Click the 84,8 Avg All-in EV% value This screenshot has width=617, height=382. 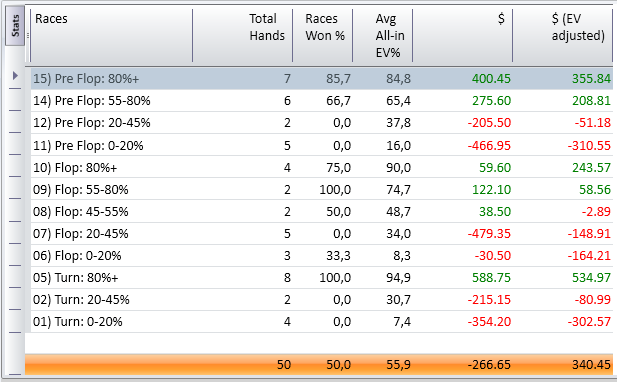pos(398,79)
